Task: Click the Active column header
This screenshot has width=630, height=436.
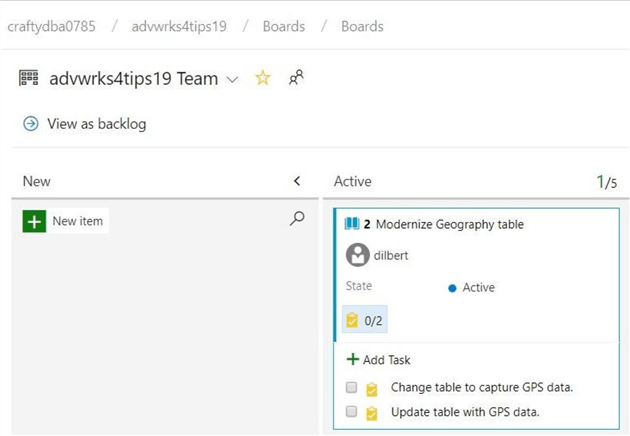Action: pyautogui.click(x=352, y=181)
